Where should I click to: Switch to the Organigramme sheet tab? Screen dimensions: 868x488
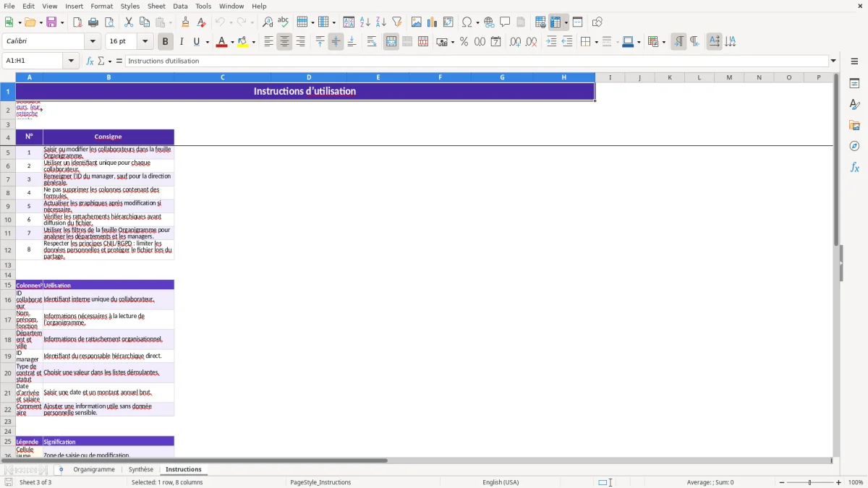click(x=94, y=469)
